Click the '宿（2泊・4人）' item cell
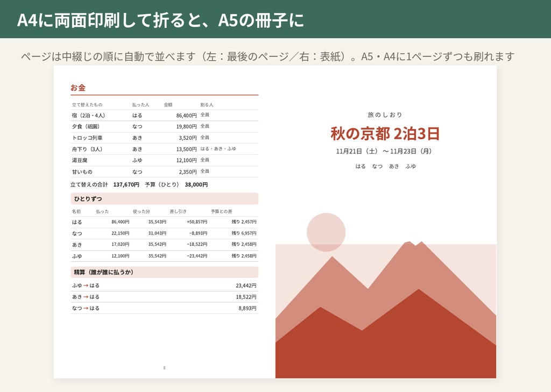Screen dimensions: 551x392 click(89, 115)
